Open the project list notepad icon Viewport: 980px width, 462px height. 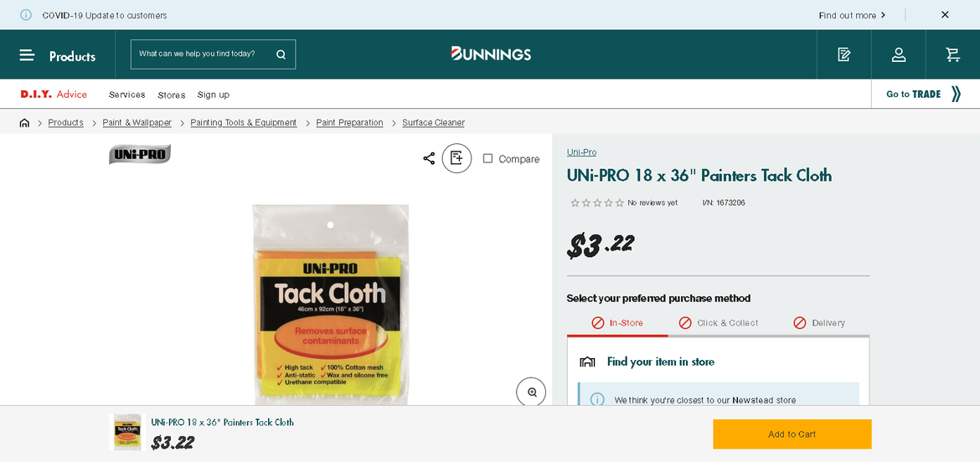pos(843,54)
